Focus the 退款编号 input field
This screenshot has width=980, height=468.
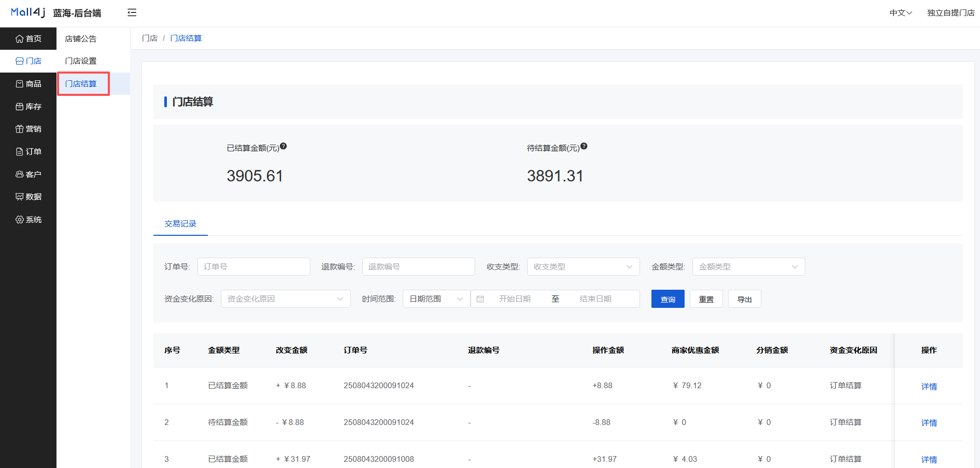[x=419, y=266]
